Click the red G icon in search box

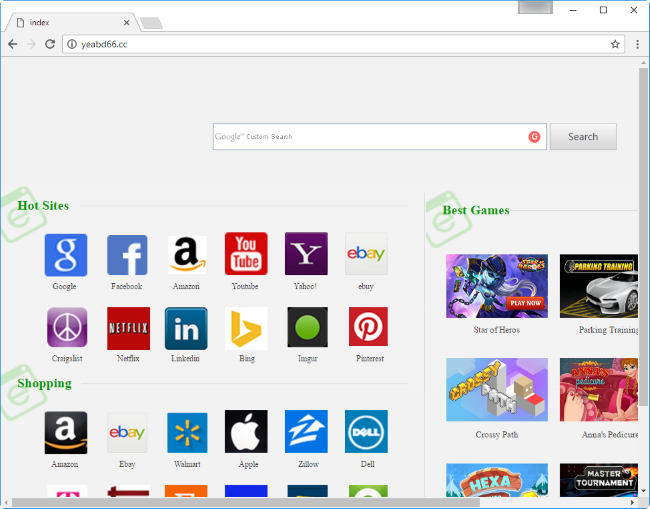(x=534, y=136)
